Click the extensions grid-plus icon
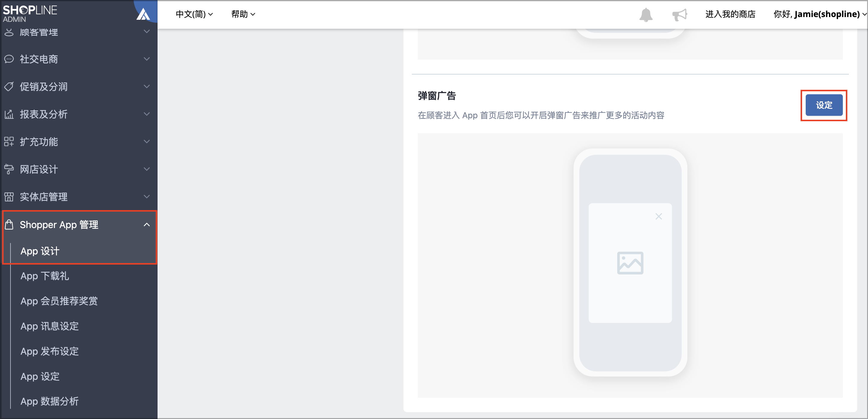Screen dimensions: 868x419 pos(9,142)
